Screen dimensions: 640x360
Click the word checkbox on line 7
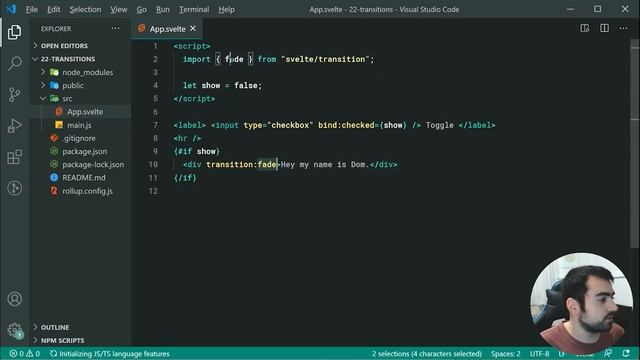[x=290, y=125]
